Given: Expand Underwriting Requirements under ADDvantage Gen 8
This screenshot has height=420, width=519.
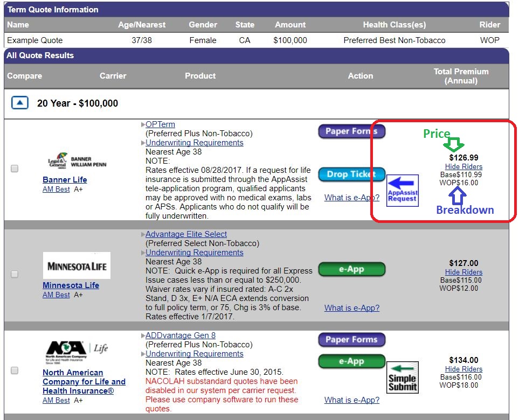Looking at the screenshot, I should 195,354.
